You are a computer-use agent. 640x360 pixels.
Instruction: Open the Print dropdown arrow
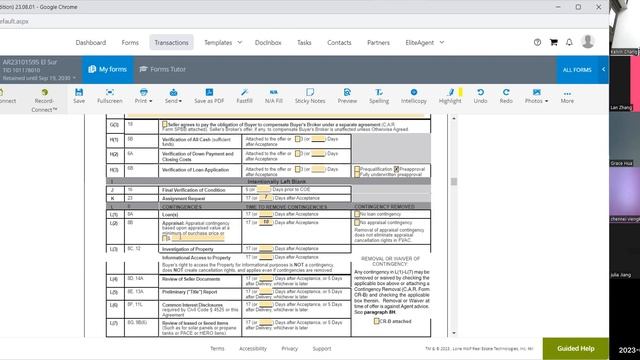151,101
